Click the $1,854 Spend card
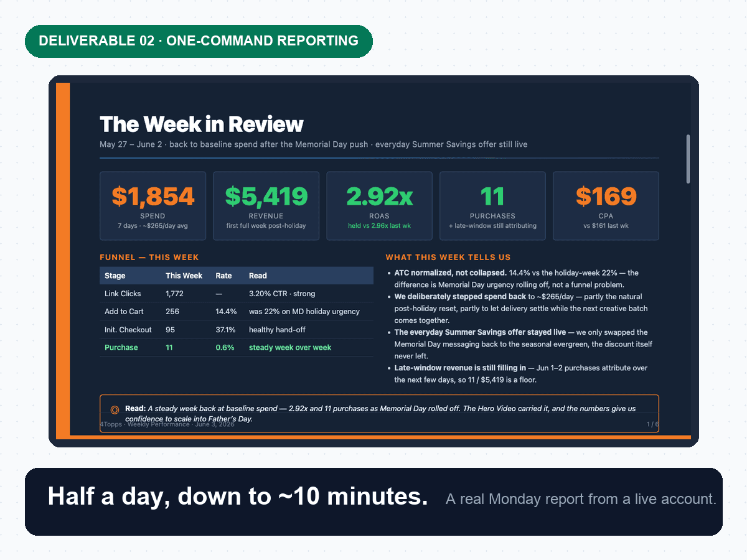Viewport: 747px width, 560px height. coord(153,206)
